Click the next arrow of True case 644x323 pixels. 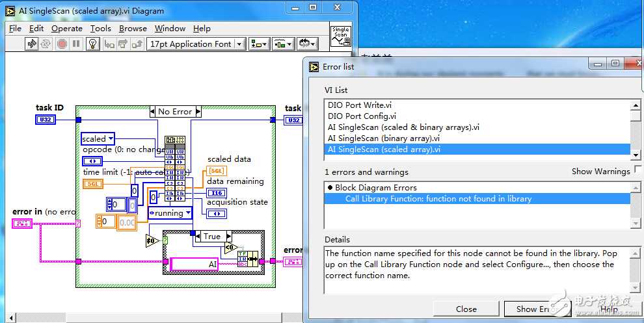[x=229, y=237]
